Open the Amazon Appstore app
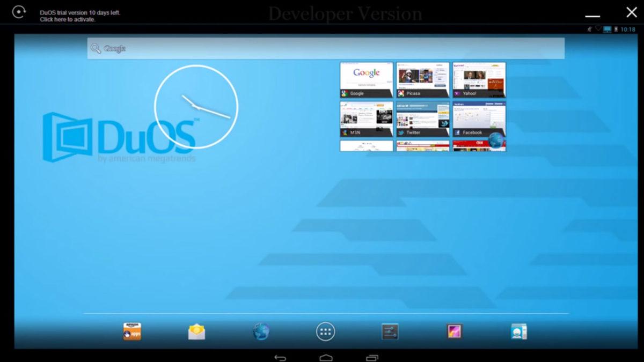The width and height of the screenshot is (644, 362). [x=131, y=331]
